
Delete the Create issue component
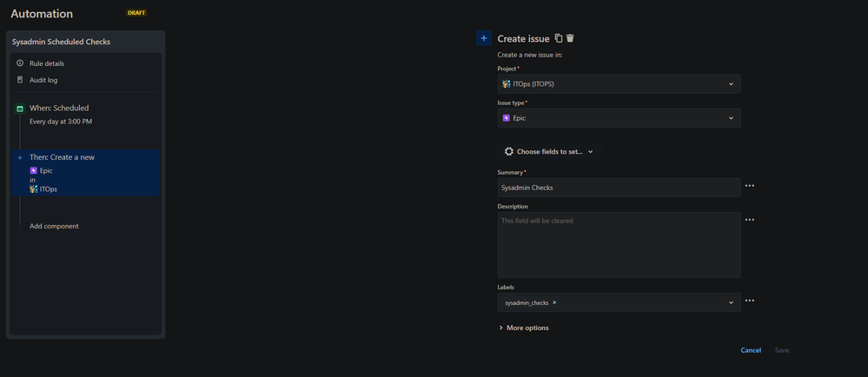click(570, 38)
